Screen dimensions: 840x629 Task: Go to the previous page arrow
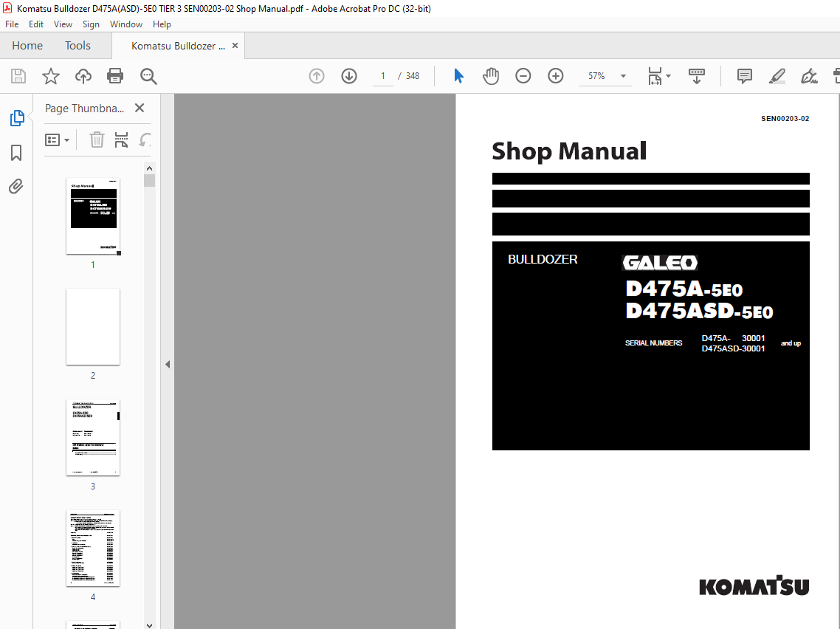[317, 76]
